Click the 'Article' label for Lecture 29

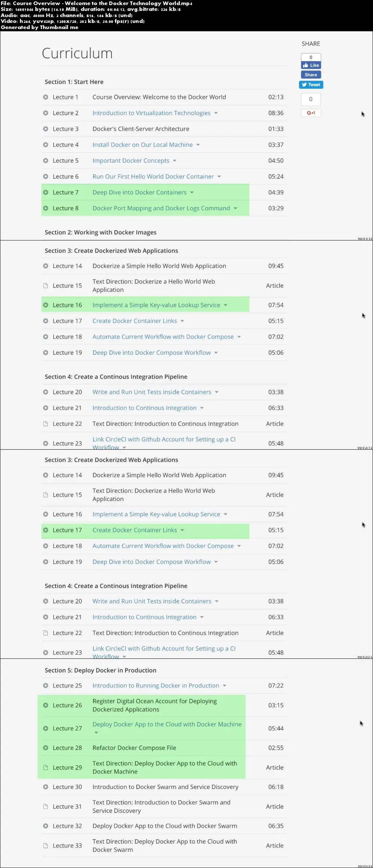click(275, 767)
